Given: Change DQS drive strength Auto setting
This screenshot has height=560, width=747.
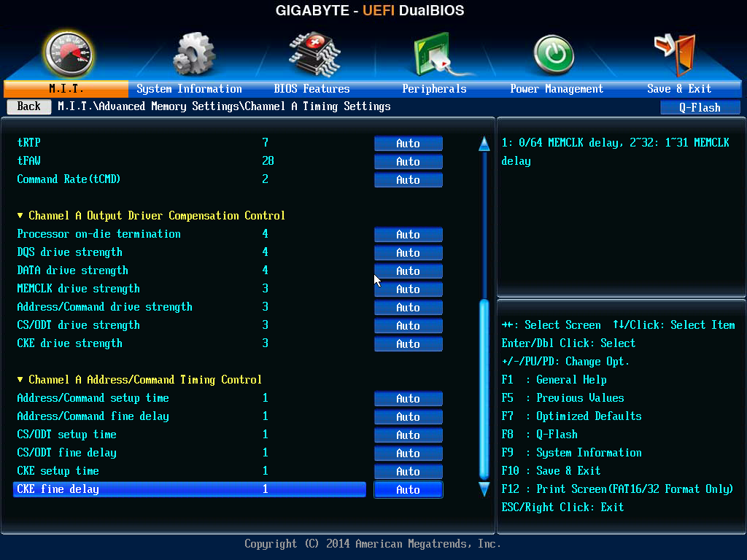Looking at the screenshot, I should click(x=409, y=252).
